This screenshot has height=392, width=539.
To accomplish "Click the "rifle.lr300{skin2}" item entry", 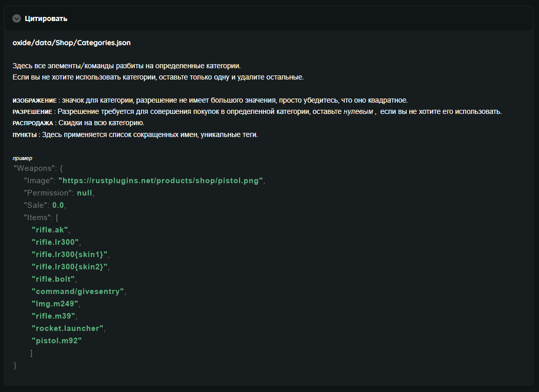I will 70,267.
